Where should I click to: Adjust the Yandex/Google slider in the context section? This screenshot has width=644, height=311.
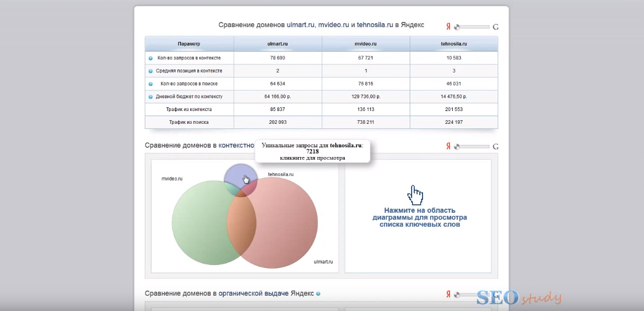click(472, 147)
